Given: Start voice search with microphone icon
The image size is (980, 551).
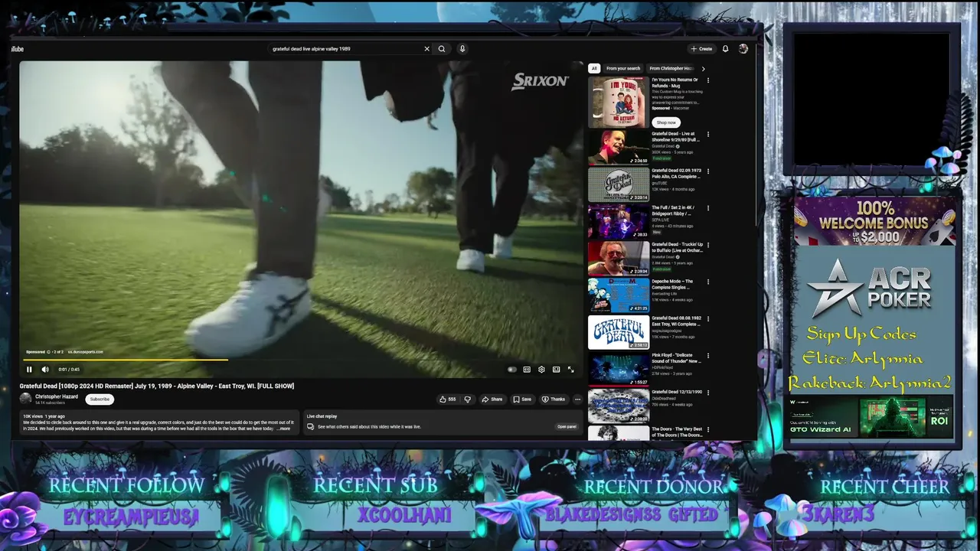Looking at the screenshot, I should pos(462,49).
